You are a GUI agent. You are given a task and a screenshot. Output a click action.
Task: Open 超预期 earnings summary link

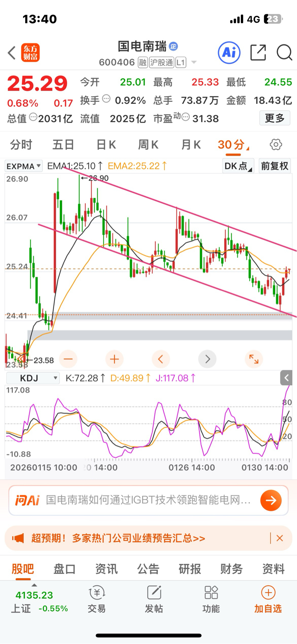point(118,538)
